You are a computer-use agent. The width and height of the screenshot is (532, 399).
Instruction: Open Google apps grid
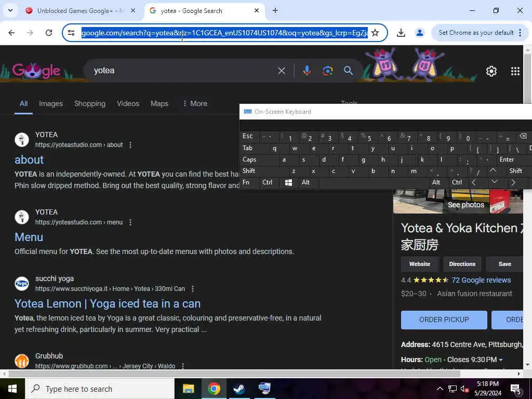[x=515, y=71]
